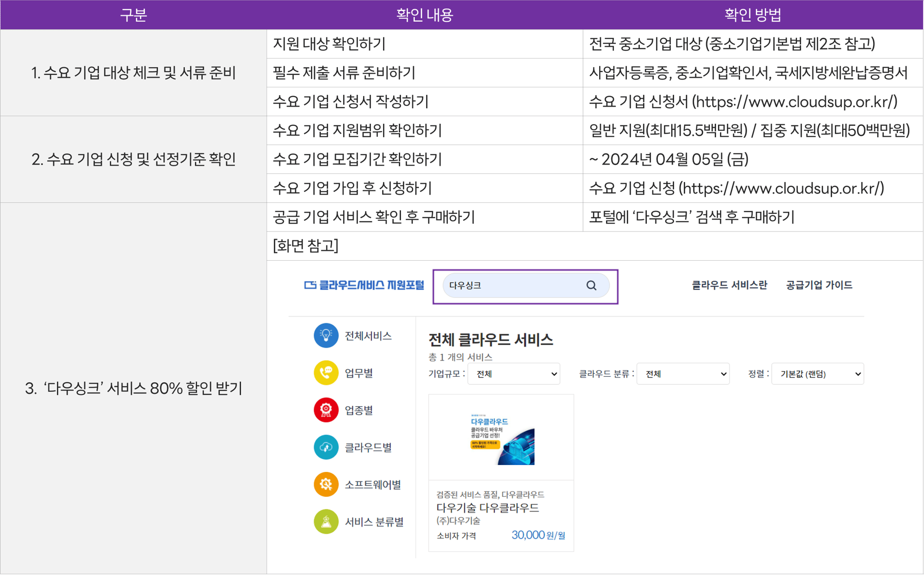The image size is (924, 575).
Task: Click the 사업자등록증, 중소기업확인서 documents cell
Action: pyautogui.click(x=753, y=73)
